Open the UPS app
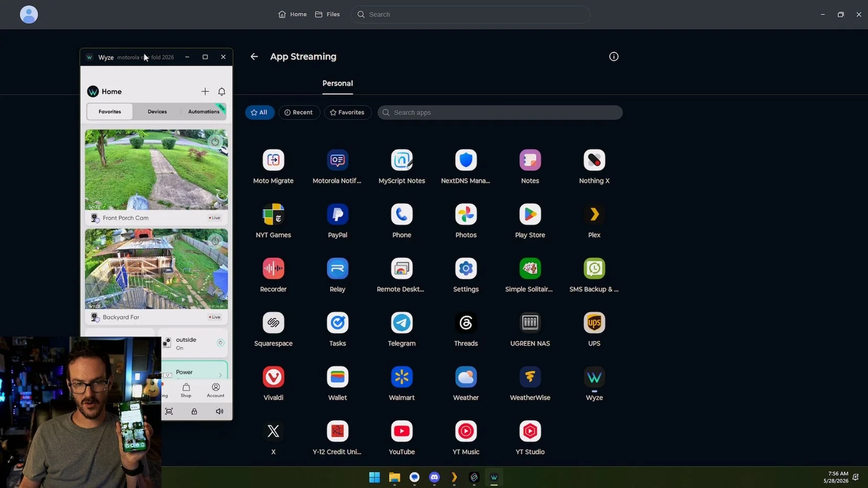Viewport: 868px width, 488px height. [594, 323]
